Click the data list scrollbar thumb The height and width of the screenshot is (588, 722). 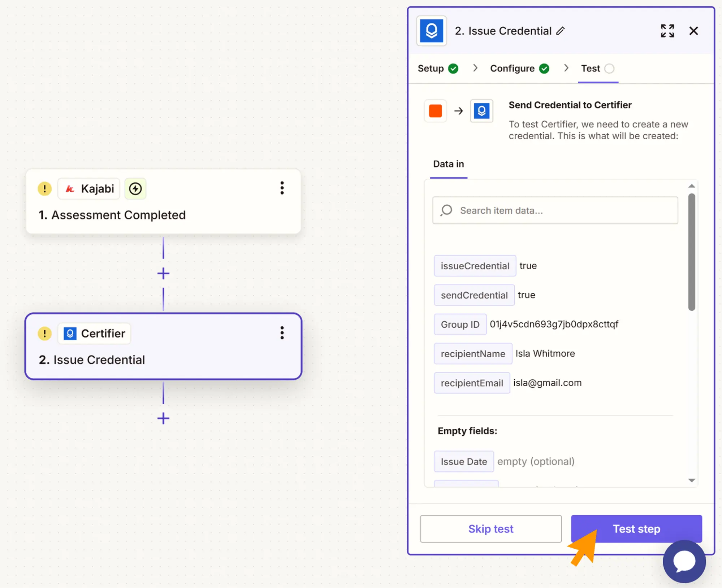coord(691,252)
